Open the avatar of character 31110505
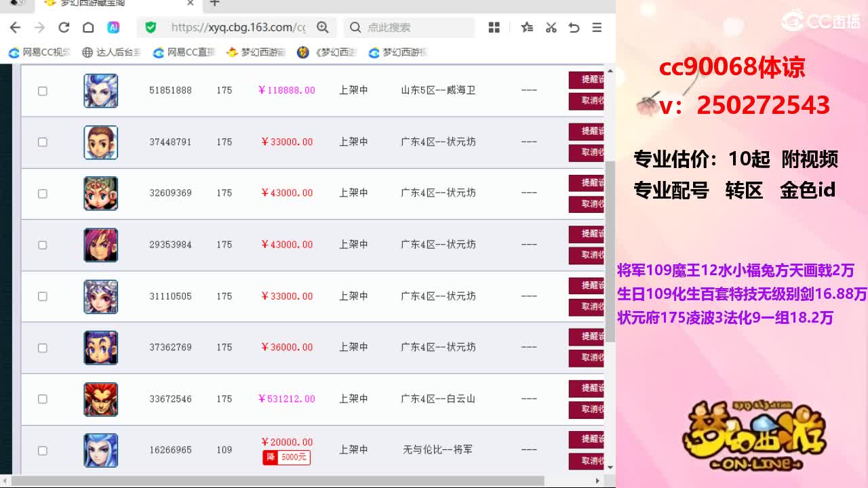Viewport: 868px width, 488px height. (x=101, y=297)
